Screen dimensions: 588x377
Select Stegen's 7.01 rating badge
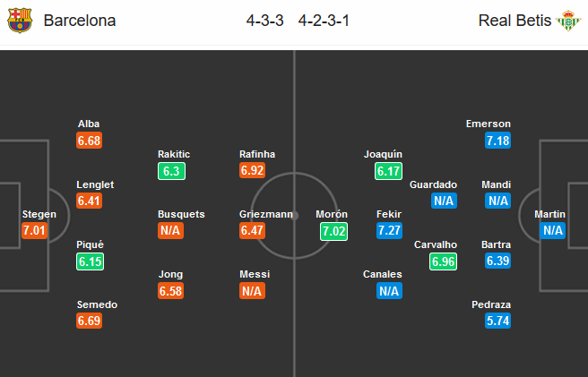(x=34, y=230)
